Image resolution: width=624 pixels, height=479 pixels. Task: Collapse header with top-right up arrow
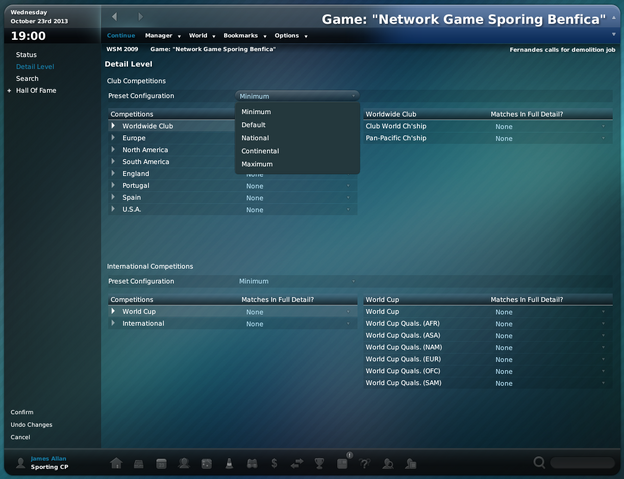[614, 18]
